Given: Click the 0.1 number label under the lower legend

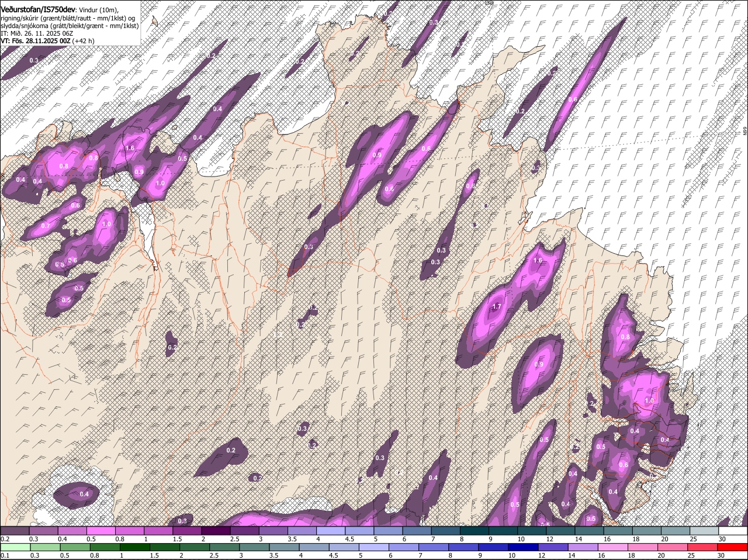Looking at the screenshot, I should click(x=5, y=556).
